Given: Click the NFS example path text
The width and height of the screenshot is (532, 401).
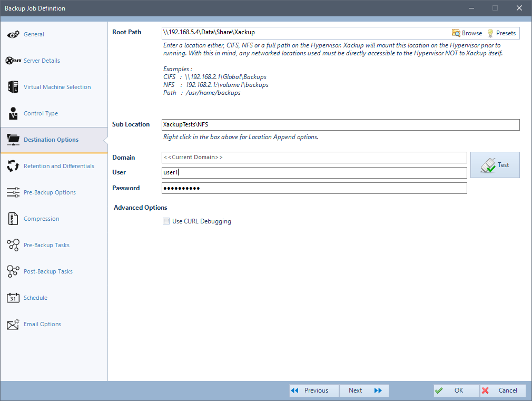Looking at the screenshot, I should coord(227,85).
